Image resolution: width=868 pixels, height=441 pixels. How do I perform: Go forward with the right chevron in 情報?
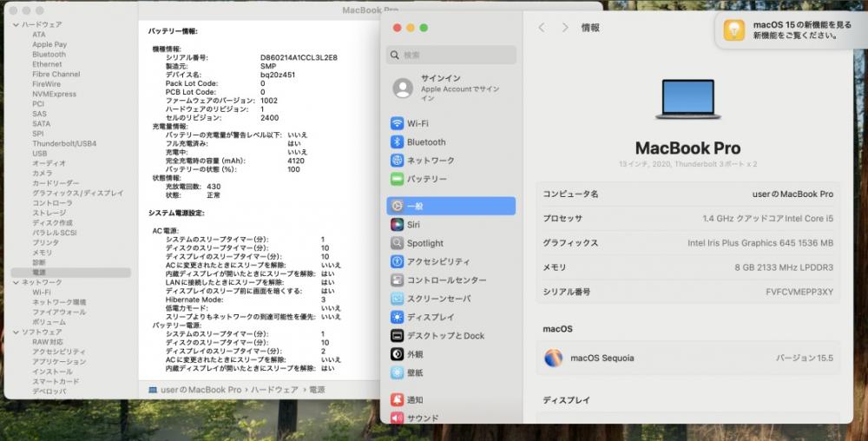coord(565,28)
